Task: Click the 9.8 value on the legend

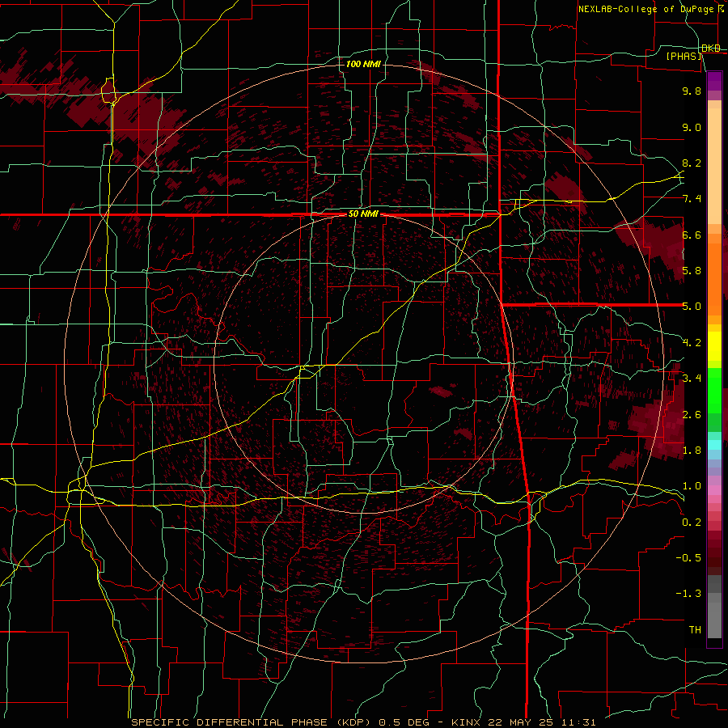Action: click(692, 91)
